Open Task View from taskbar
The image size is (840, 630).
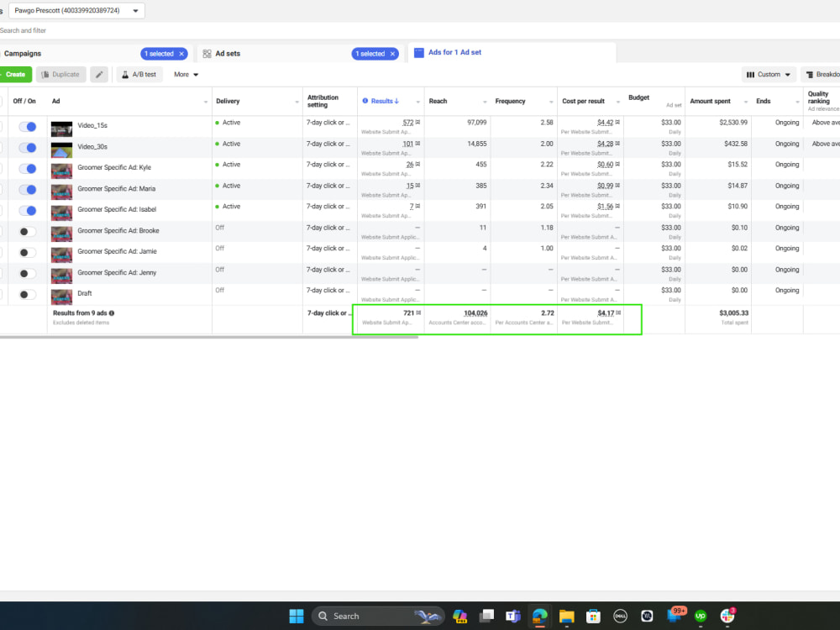tap(486, 616)
